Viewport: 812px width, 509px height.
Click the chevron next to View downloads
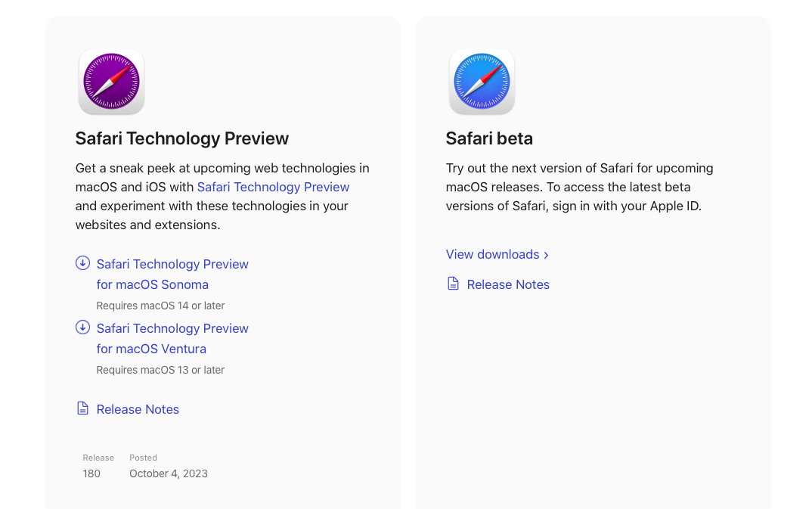coord(546,255)
